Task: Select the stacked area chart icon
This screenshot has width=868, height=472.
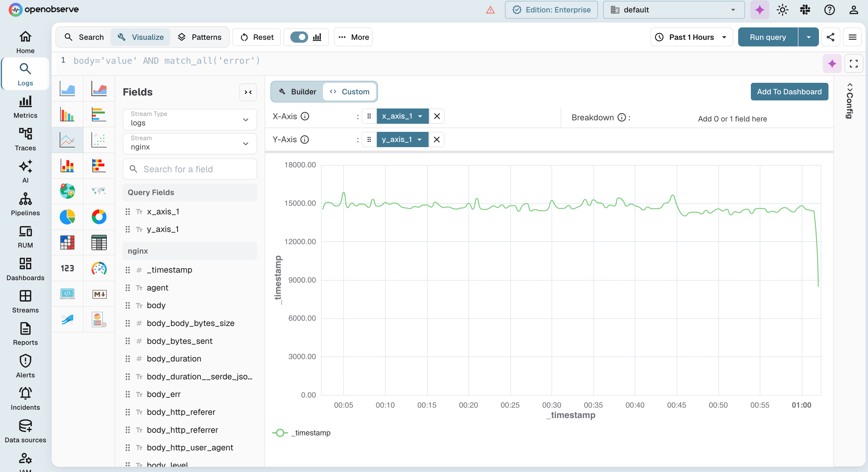Action: coord(99,89)
